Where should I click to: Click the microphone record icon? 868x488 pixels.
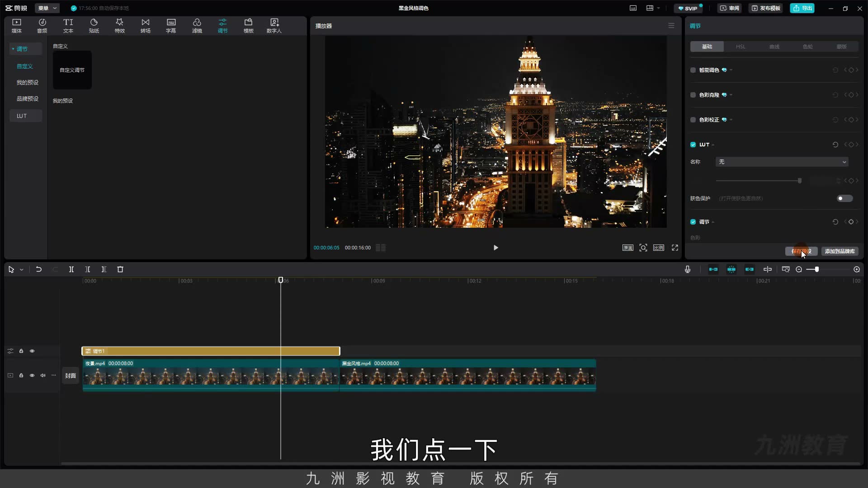(x=688, y=269)
